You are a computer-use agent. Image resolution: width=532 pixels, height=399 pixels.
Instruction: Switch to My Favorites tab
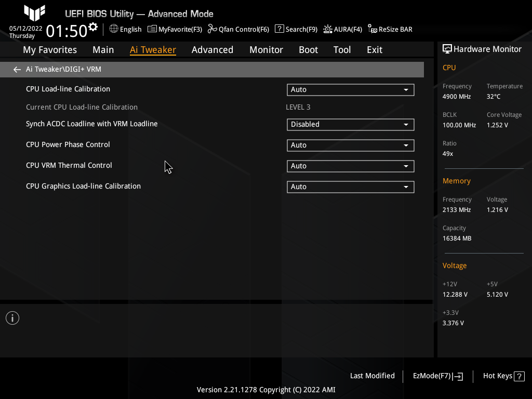pyautogui.click(x=50, y=50)
